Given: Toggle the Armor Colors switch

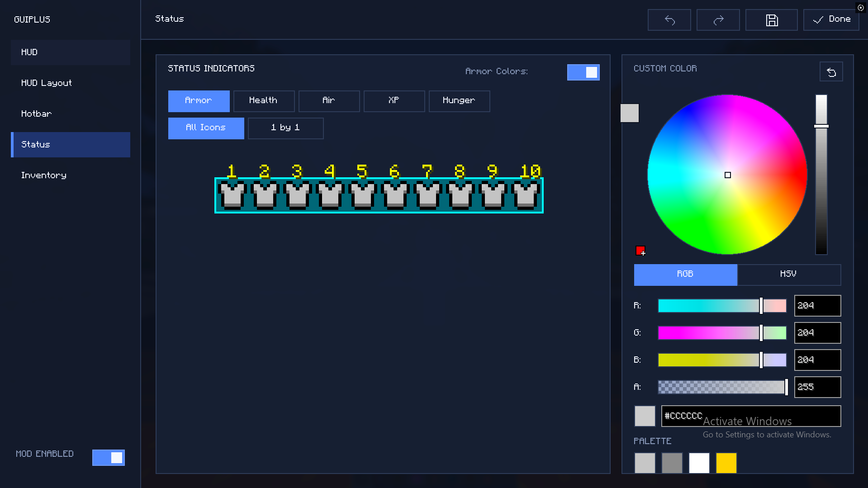Looking at the screenshot, I should pyautogui.click(x=583, y=72).
